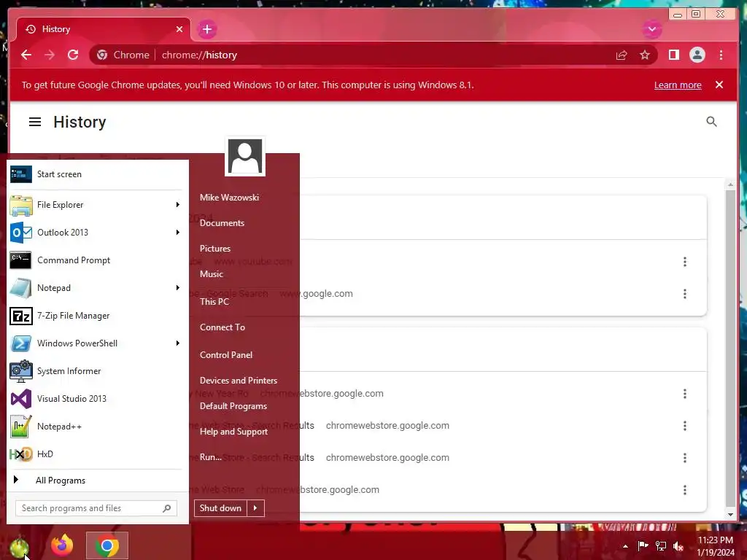This screenshot has width=747, height=560.
Task: Click Search programs and files field
Action: (x=96, y=508)
